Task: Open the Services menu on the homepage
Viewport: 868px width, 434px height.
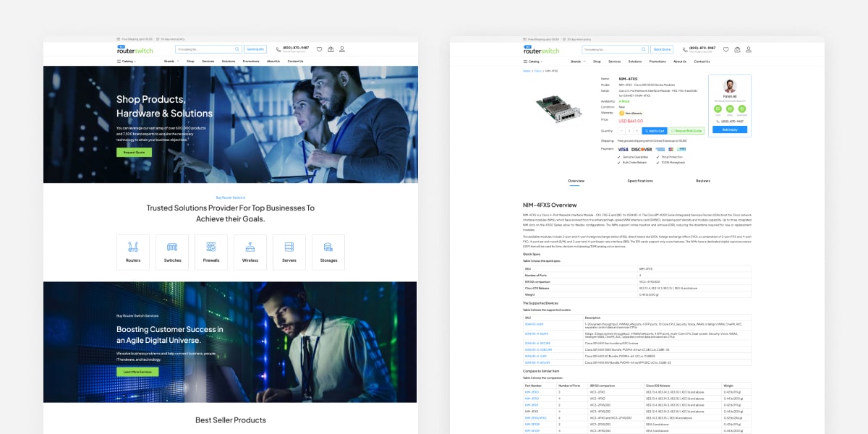Action: (208, 61)
